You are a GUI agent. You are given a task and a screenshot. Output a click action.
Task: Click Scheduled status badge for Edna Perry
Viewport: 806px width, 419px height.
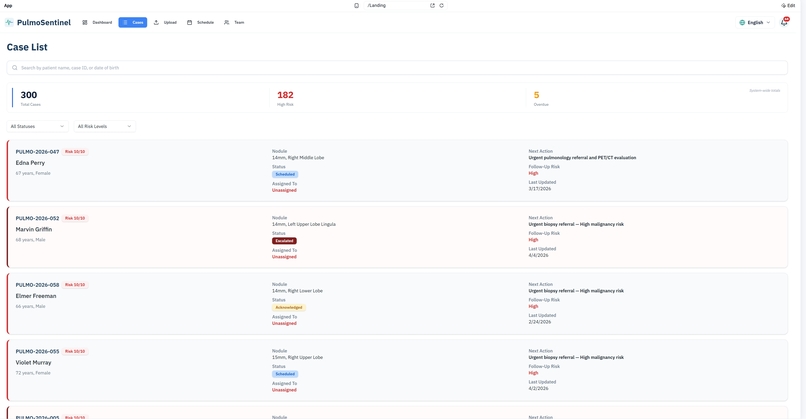[285, 174]
